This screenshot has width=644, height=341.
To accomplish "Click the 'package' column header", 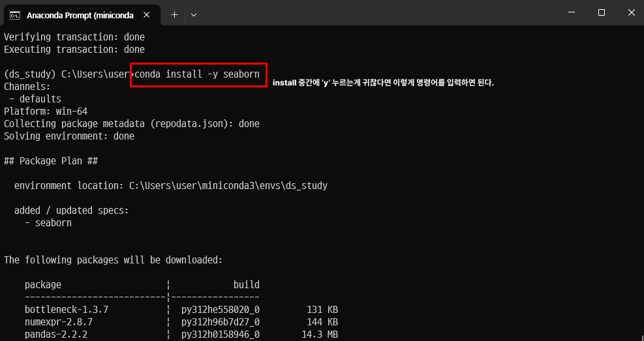I will coord(43,285).
